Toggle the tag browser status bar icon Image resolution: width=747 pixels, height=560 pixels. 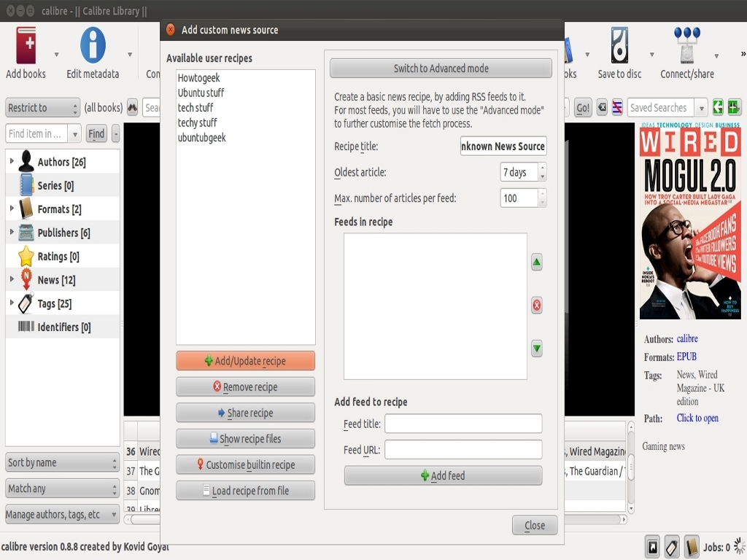click(672, 547)
